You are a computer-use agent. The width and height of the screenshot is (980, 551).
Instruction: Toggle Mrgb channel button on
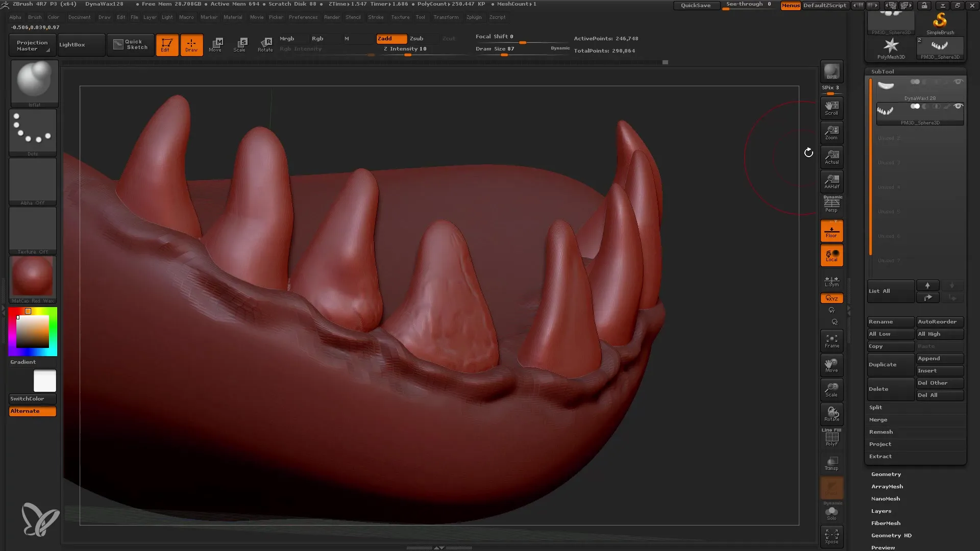pyautogui.click(x=286, y=38)
